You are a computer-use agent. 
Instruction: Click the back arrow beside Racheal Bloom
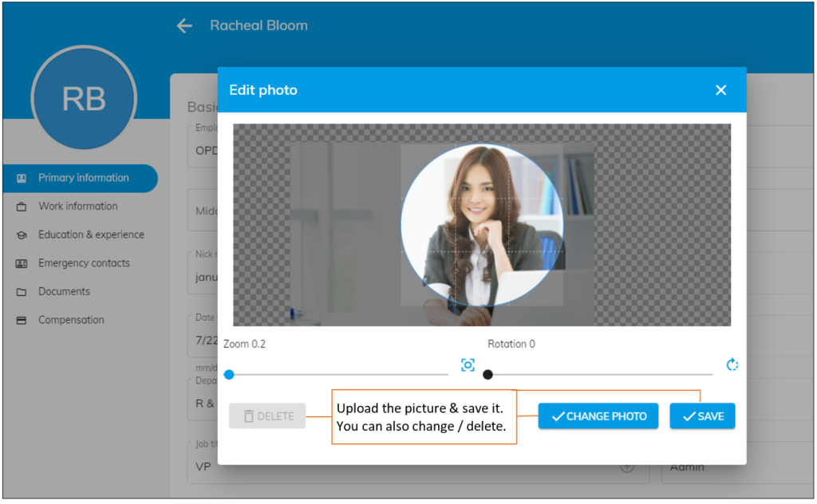pos(184,25)
